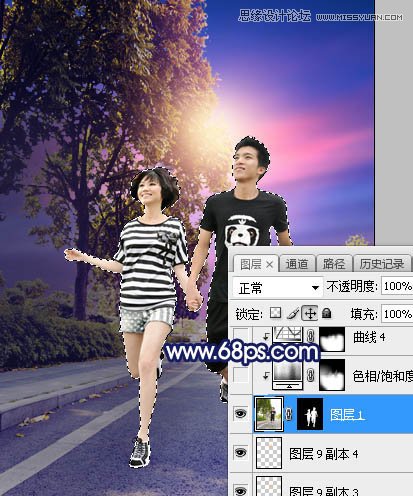Viewport: 413px width, 496px height.
Task: Hide 图层 1 with its eye icon
Action: pyautogui.click(x=241, y=414)
